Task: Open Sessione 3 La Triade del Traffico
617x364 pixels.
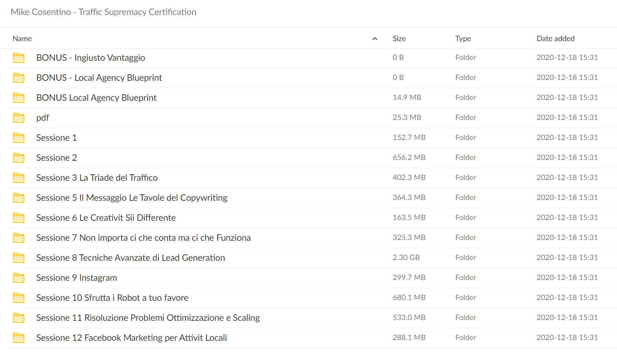Action: click(x=97, y=178)
